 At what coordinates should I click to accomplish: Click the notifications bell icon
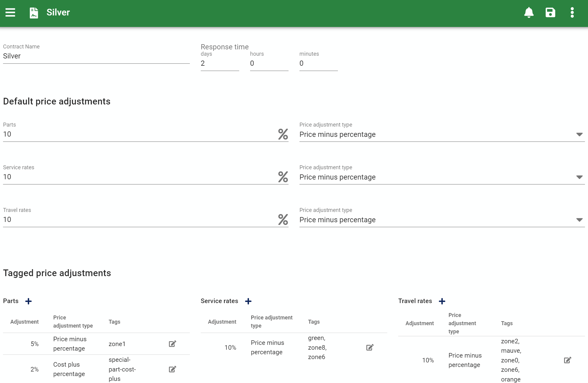(528, 12)
